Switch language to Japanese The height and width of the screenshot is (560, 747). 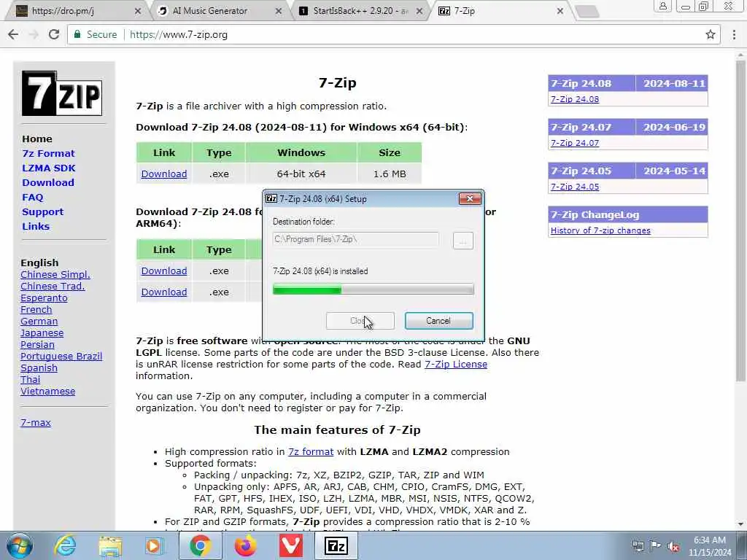coord(42,332)
